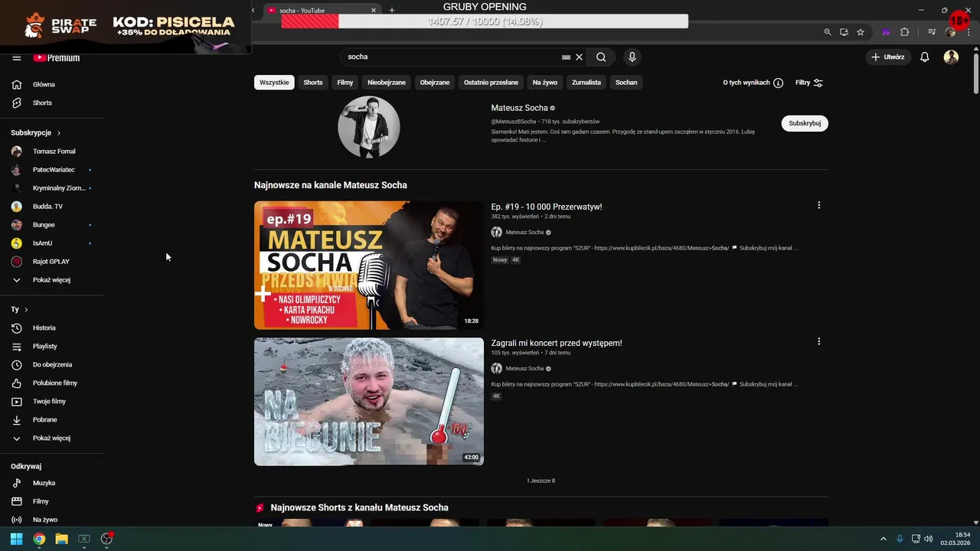Click the install app icon in address bar
This screenshot has height=551, width=980.
click(x=844, y=32)
